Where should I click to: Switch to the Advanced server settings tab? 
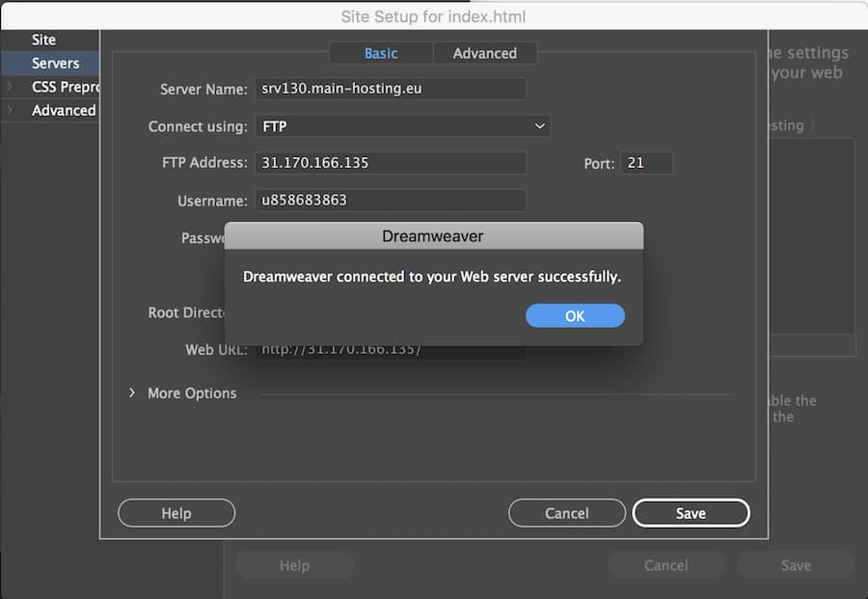click(485, 53)
